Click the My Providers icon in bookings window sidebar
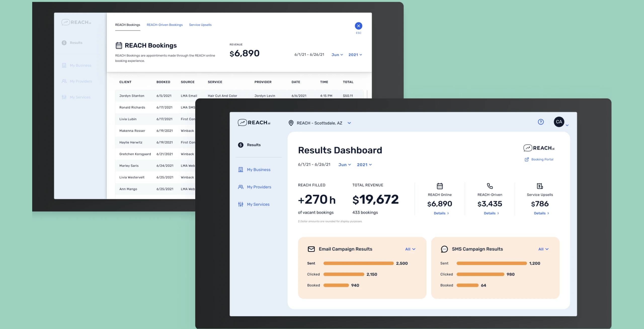This screenshot has height=329, width=644. pos(64,81)
